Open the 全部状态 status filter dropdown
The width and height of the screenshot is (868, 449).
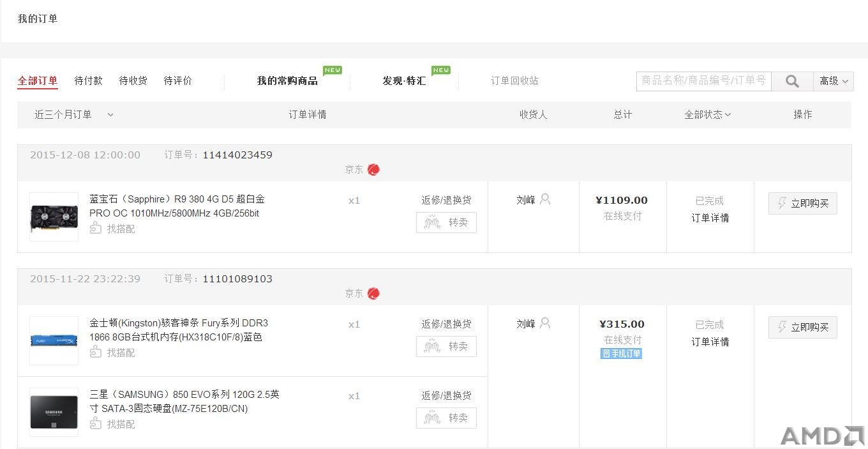point(708,115)
